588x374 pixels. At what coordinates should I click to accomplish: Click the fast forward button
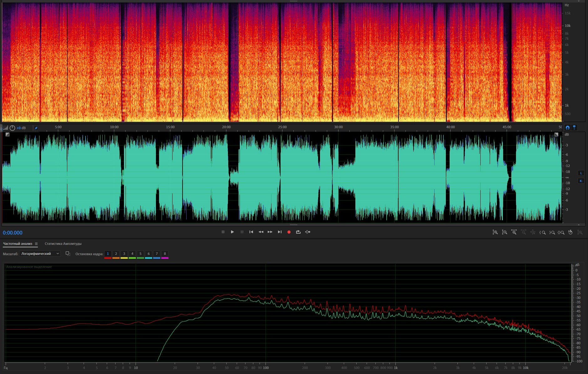(x=270, y=232)
